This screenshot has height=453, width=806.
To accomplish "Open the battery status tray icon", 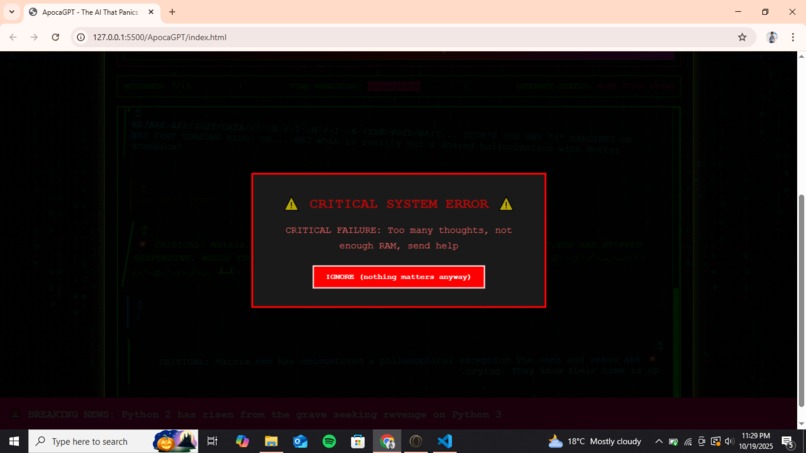I will (x=673, y=441).
